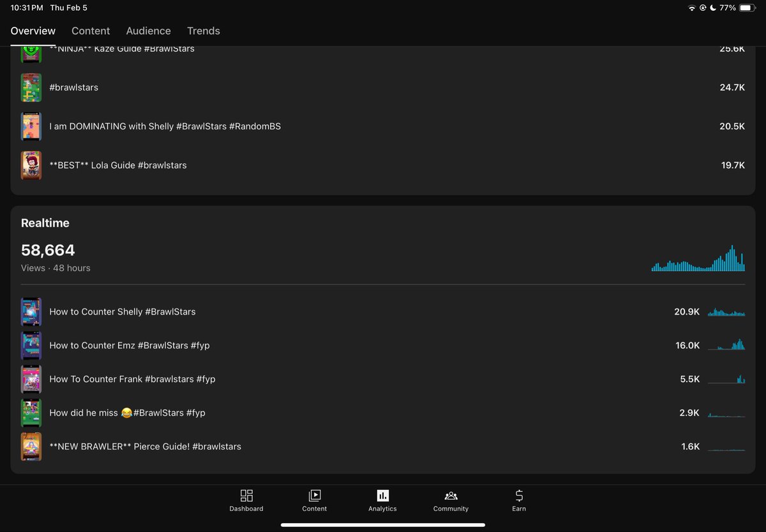This screenshot has width=766, height=532.
Task: Tap the Thu Feb 5 date
Action: [x=69, y=8]
